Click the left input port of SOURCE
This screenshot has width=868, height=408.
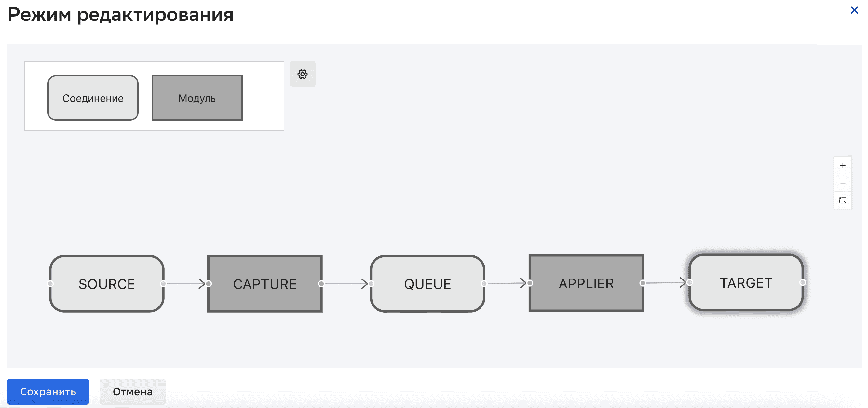click(x=50, y=284)
